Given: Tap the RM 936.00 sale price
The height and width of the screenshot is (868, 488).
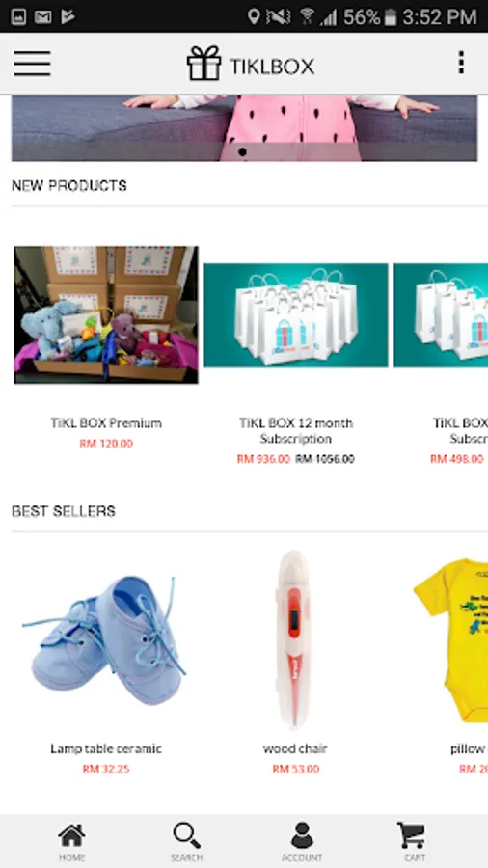Looking at the screenshot, I should pos(263,459).
